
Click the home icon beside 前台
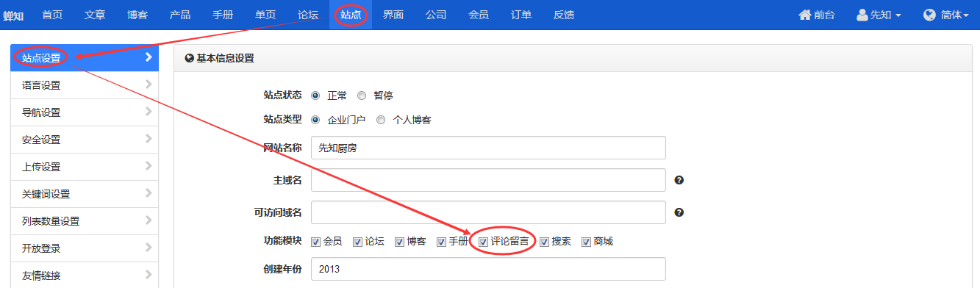click(805, 15)
